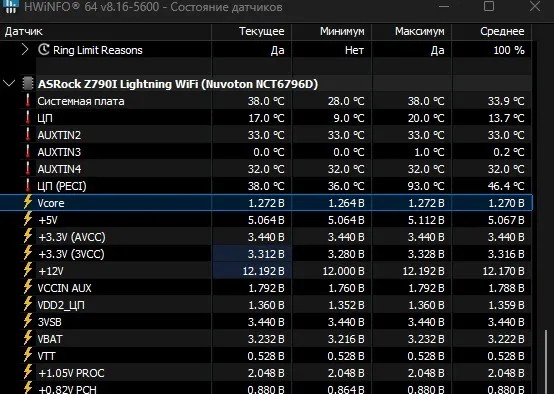The height and width of the screenshot is (394, 554).
Task: Select the VCCIN AUX sensor name
Action: point(64,288)
